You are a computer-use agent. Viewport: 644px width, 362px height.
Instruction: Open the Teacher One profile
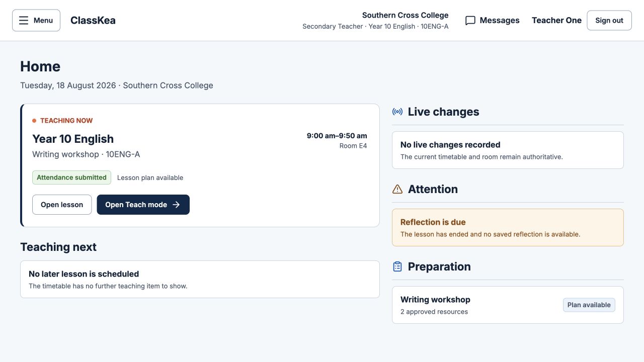click(x=556, y=21)
